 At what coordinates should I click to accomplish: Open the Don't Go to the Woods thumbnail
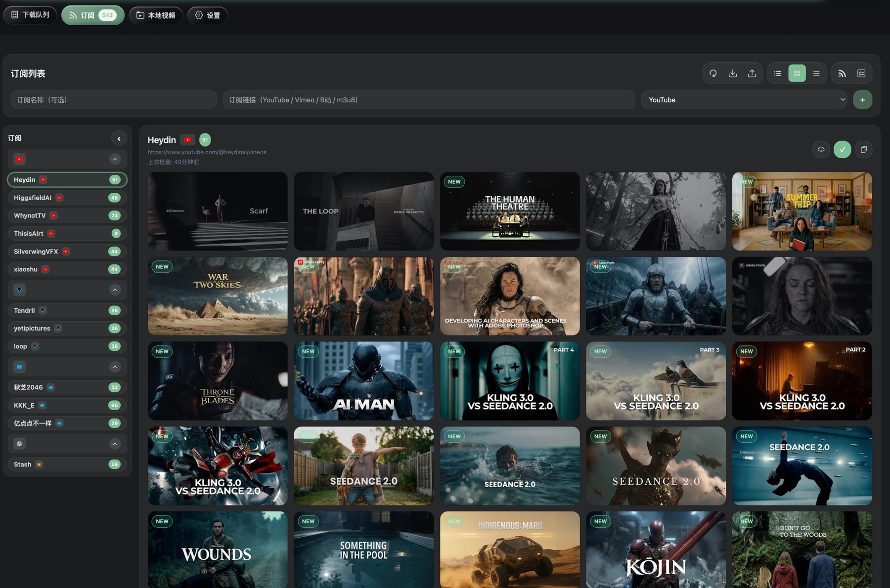click(x=802, y=549)
